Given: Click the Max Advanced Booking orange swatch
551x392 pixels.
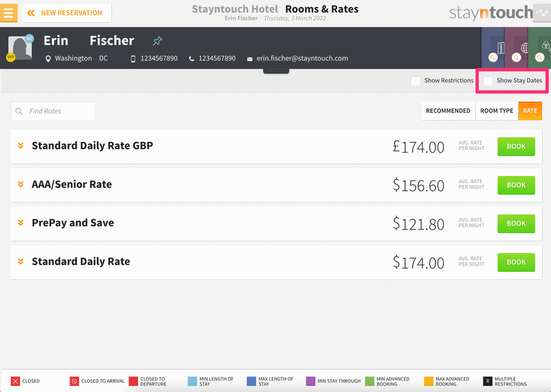Looking at the screenshot, I should (x=429, y=381).
